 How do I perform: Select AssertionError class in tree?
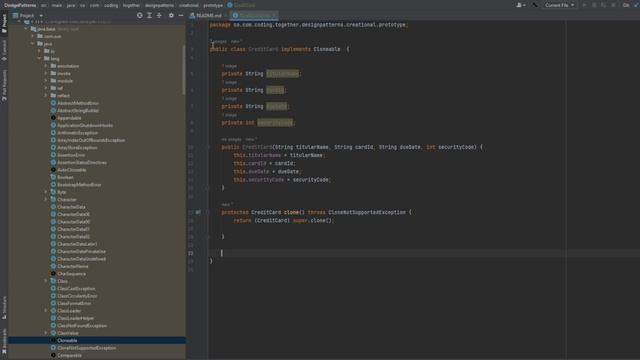click(x=71, y=155)
